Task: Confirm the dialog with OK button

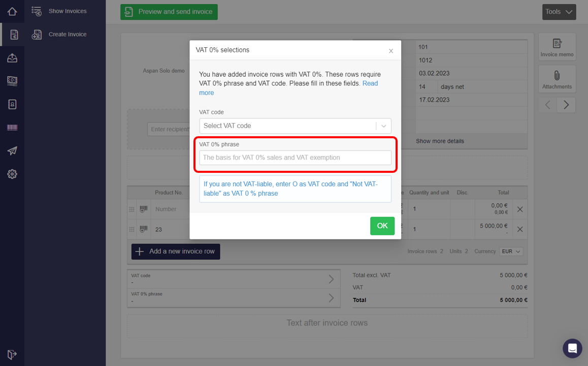Action: [x=382, y=226]
